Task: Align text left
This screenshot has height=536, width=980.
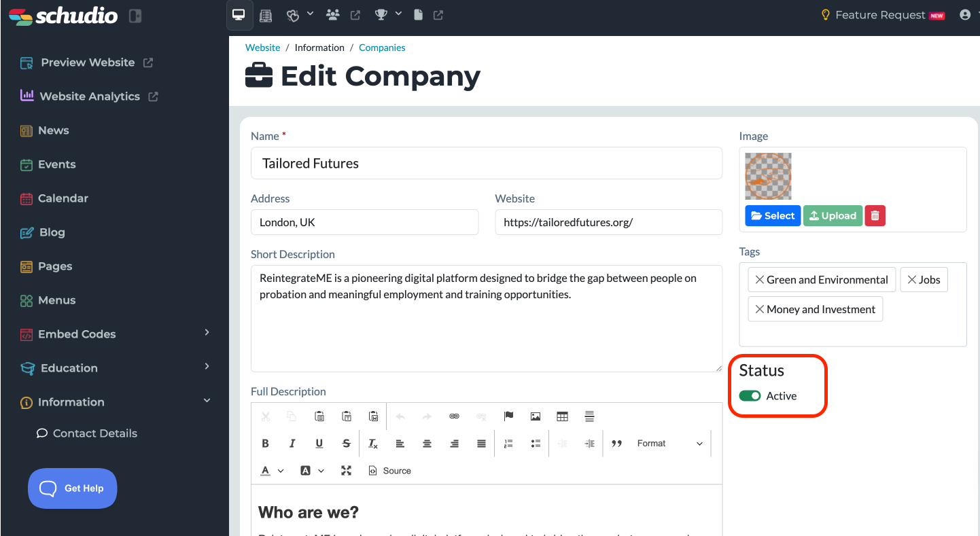Action: point(400,444)
